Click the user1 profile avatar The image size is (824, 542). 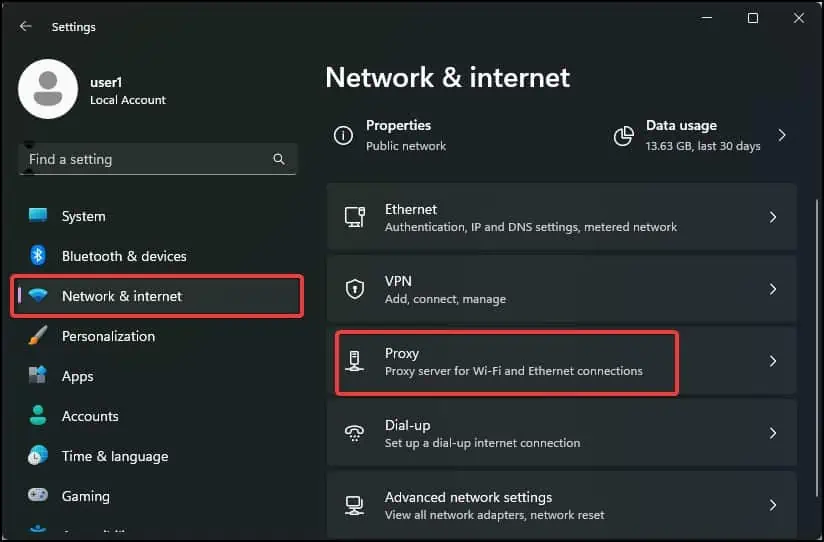tap(48, 89)
